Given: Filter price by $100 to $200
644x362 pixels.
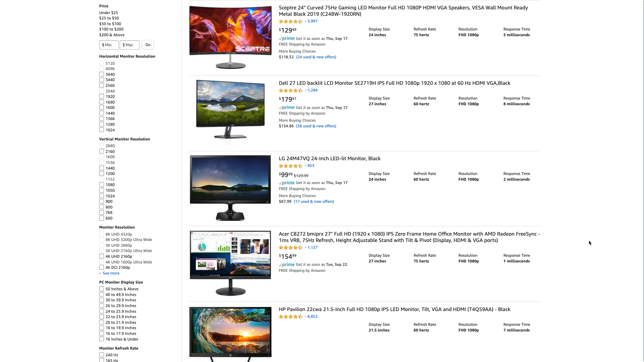Looking at the screenshot, I should tap(111, 29).
